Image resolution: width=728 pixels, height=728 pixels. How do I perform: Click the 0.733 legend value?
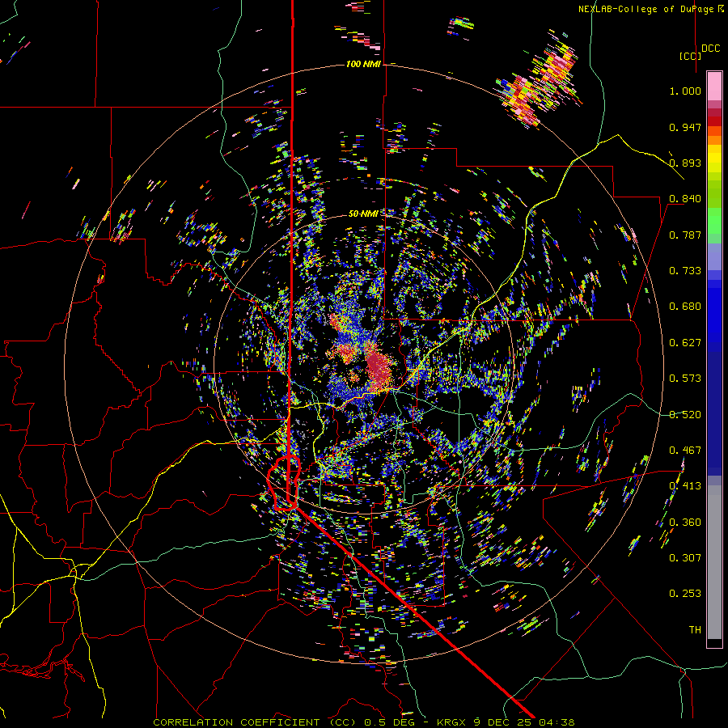click(x=685, y=271)
